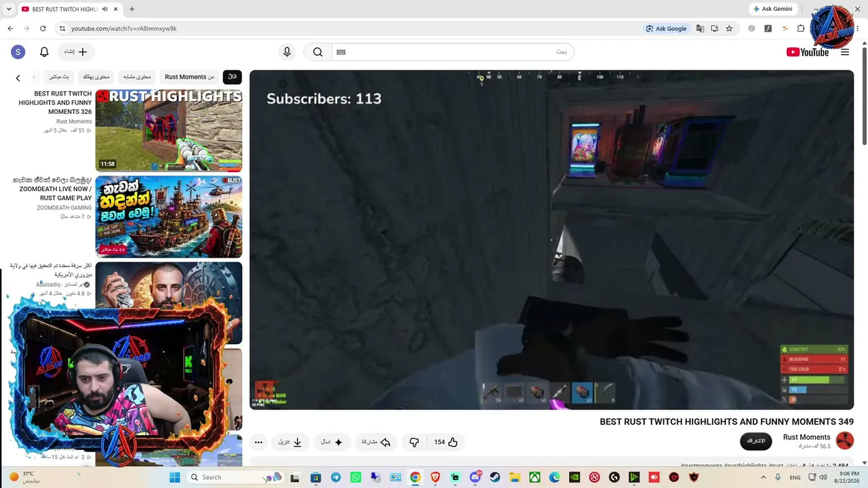Bookmark this page with the star icon
This screenshot has height=488, width=868.
pos(729,28)
